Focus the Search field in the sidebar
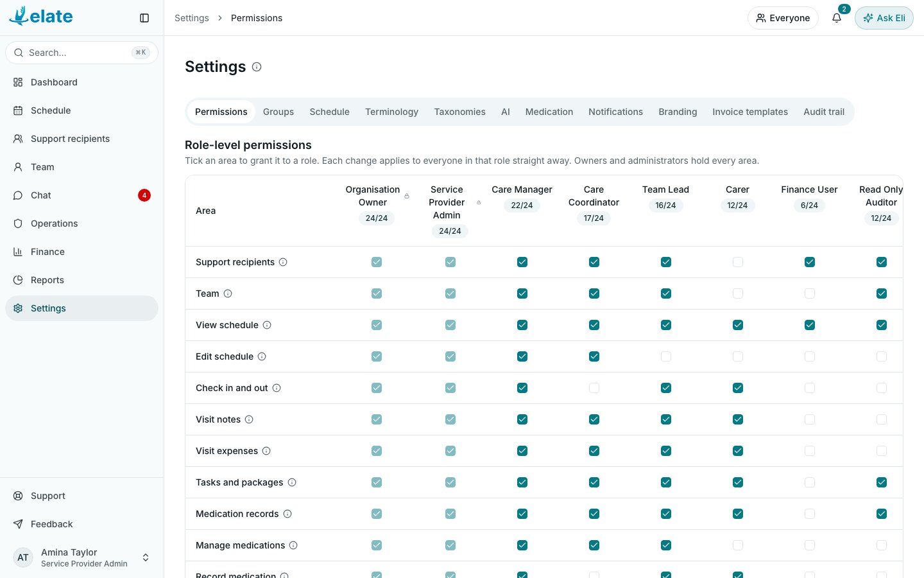Image resolution: width=924 pixels, height=578 pixels. click(x=82, y=53)
